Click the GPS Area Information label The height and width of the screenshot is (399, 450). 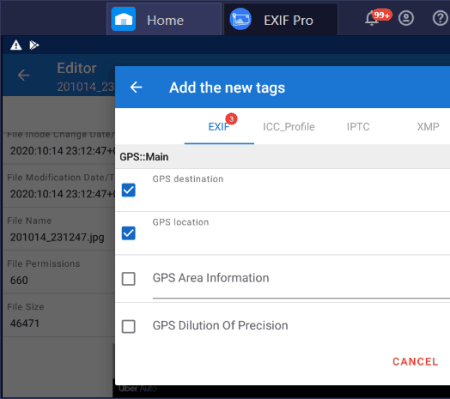pos(211,278)
